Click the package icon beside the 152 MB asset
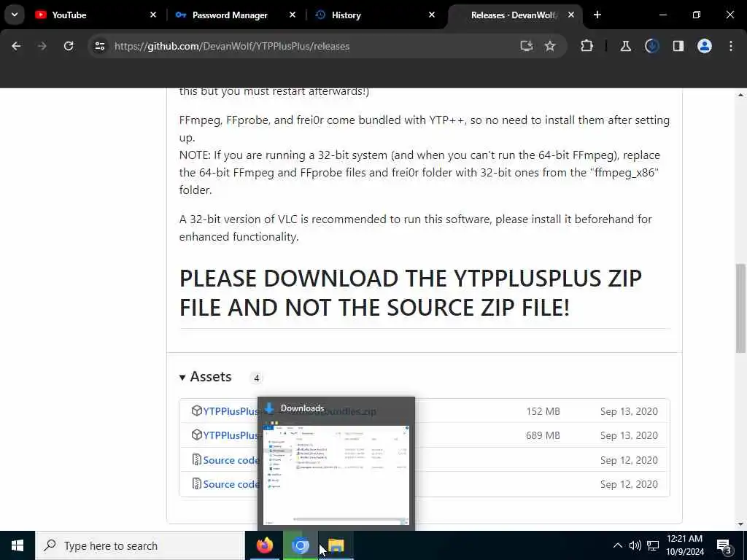Image resolution: width=747 pixels, height=560 pixels. [196, 411]
